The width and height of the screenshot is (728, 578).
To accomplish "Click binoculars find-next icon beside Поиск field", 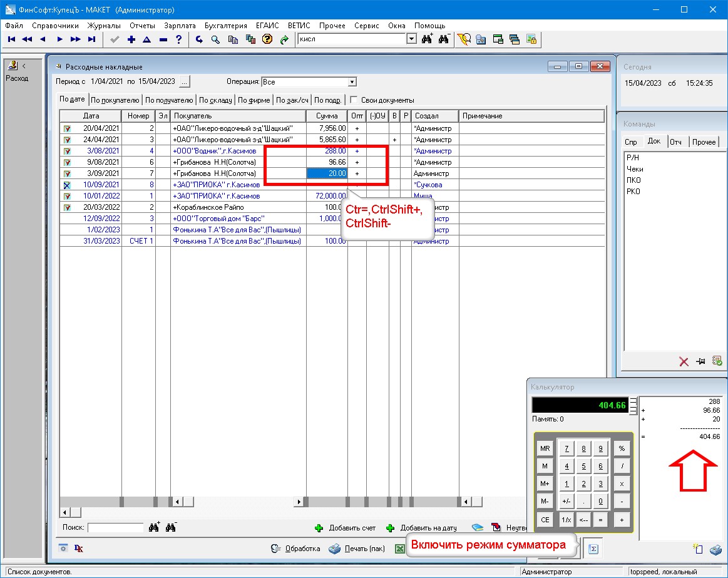I will (x=154, y=527).
